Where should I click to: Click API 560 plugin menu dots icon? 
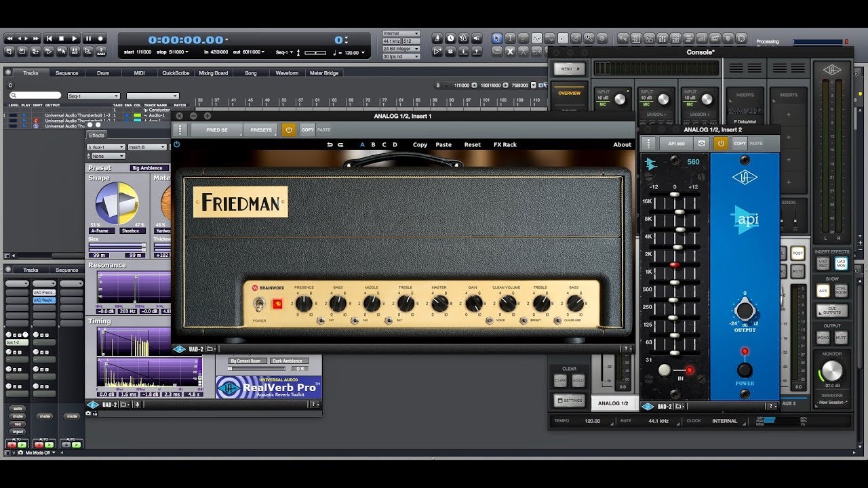click(649, 143)
